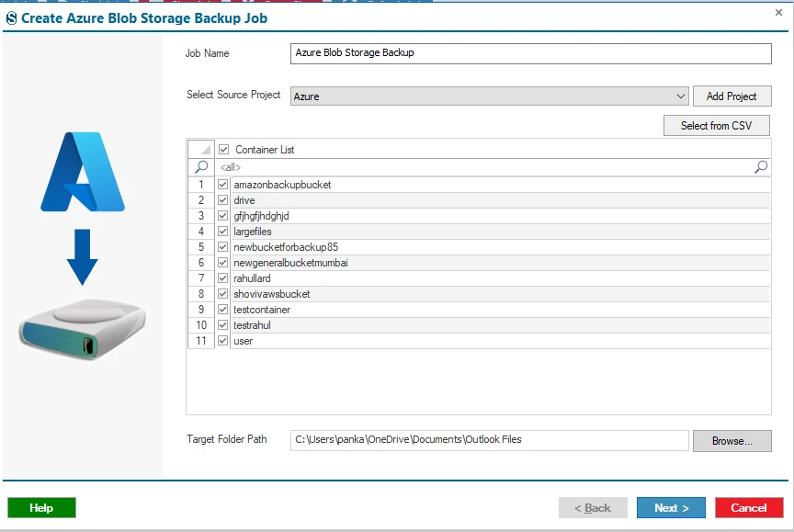
Task: Toggle the rahullard container checkbox
Action: point(222,277)
